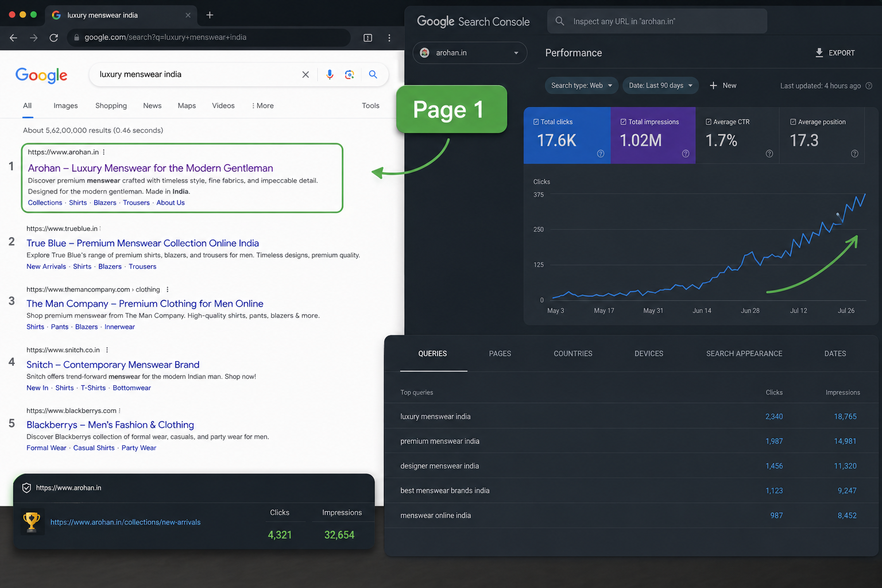
Task: Open the Snitch Contemporary Menswear result
Action: [113, 365]
